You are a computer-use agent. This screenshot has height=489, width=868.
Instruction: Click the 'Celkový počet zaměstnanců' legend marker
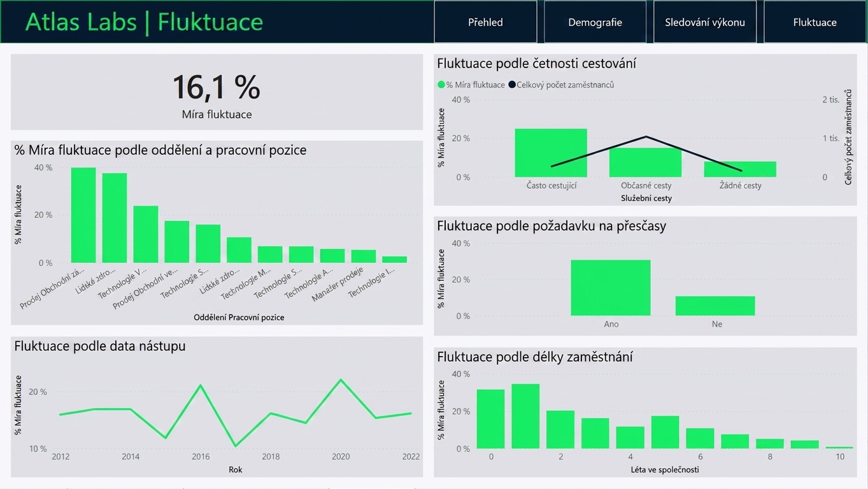pos(512,85)
